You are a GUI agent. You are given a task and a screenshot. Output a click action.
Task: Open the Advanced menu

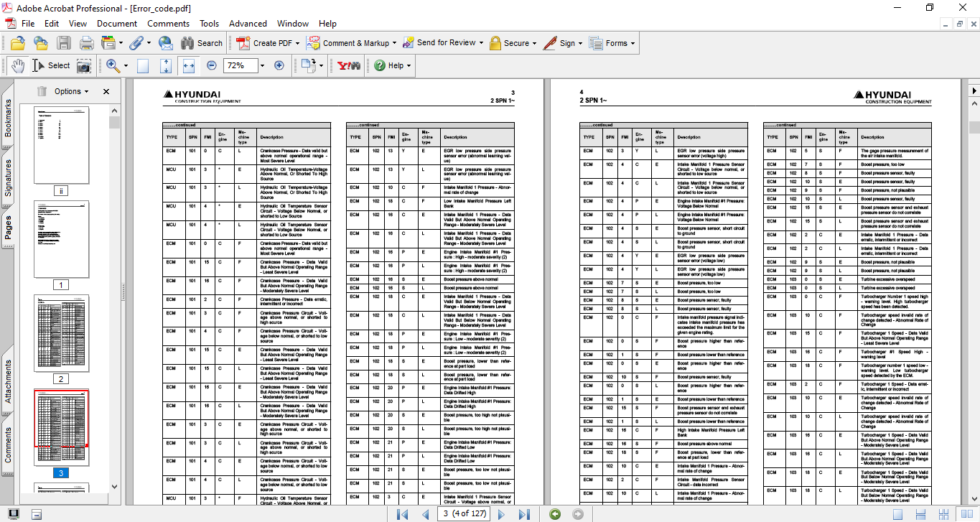(x=248, y=24)
